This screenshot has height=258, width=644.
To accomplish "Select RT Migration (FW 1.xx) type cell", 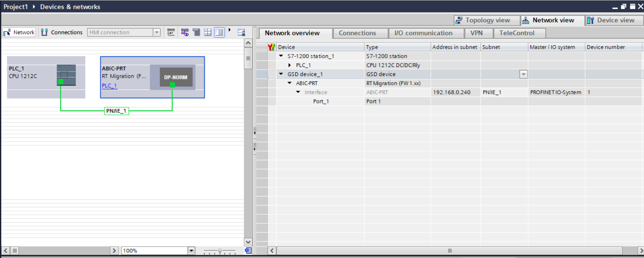I will tap(397, 83).
